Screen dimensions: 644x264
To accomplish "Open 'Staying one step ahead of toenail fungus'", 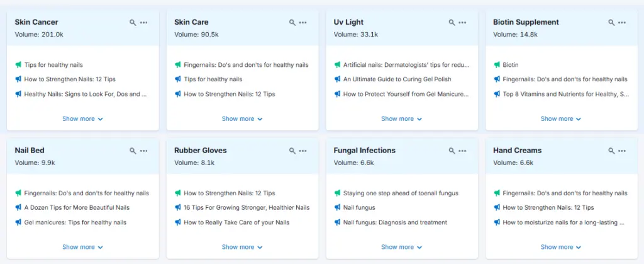I will coord(401,193).
